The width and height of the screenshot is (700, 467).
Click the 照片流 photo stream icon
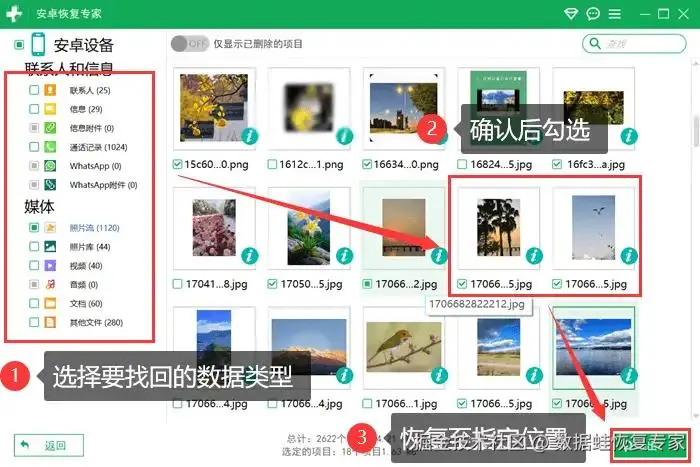[50, 228]
